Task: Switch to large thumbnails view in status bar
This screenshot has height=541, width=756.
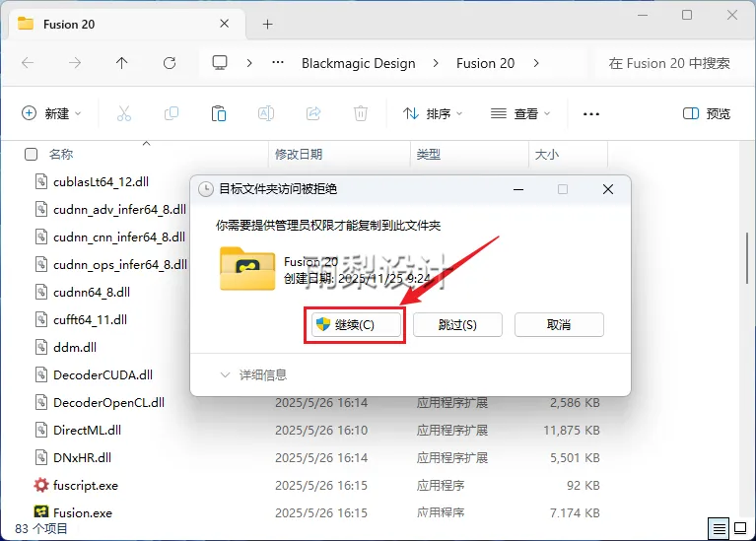Action: [740, 528]
